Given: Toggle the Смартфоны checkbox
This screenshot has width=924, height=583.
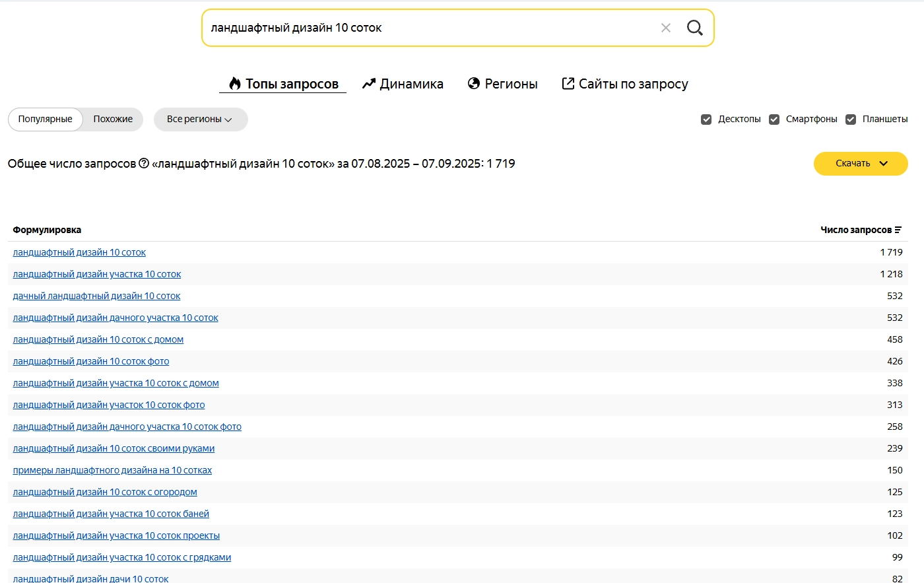Looking at the screenshot, I should click(x=774, y=120).
